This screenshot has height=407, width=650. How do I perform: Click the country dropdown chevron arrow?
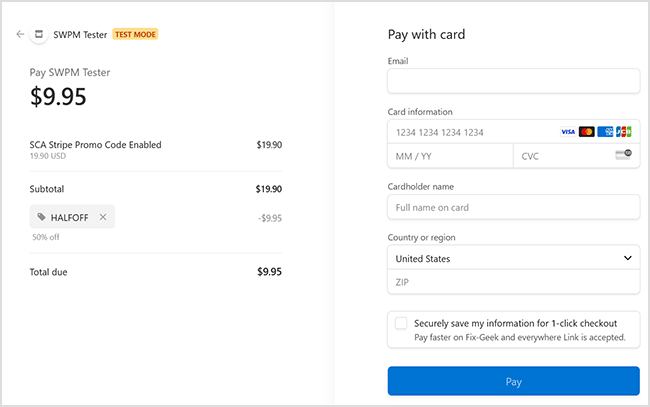coord(627,258)
